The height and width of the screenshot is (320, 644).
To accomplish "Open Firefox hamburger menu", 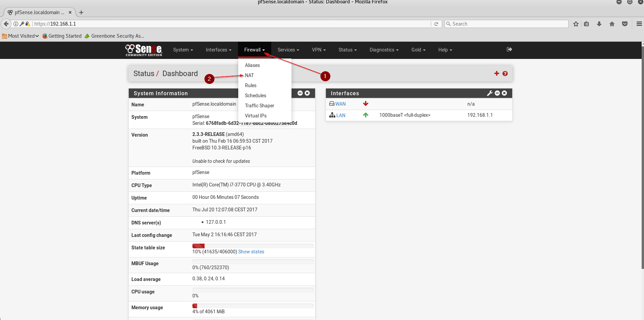I will 639,24.
